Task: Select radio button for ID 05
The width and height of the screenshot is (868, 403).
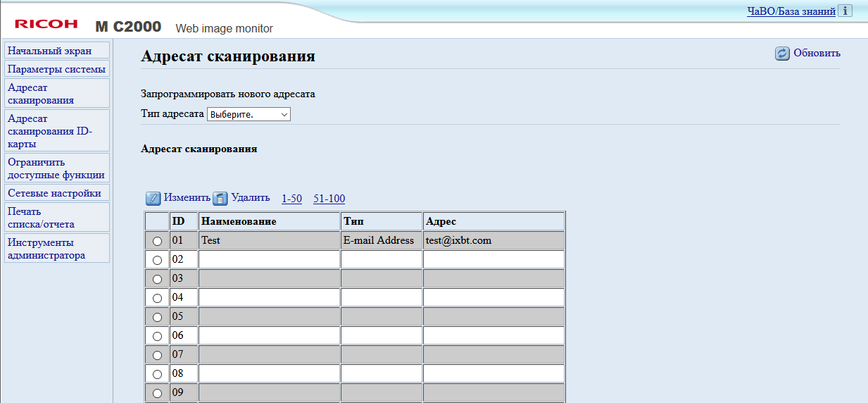Action: [x=157, y=317]
